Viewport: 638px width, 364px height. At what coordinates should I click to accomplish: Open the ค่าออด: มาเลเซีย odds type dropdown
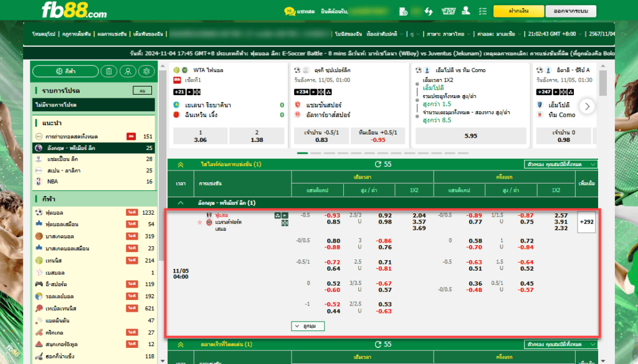pyautogui.click(x=499, y=34)
